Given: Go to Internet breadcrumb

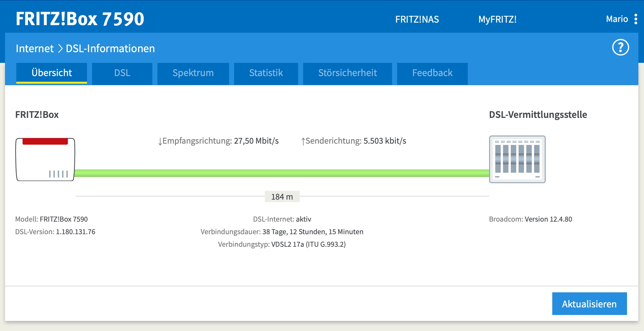Looking at the screenshot, I should click(35, 48).
